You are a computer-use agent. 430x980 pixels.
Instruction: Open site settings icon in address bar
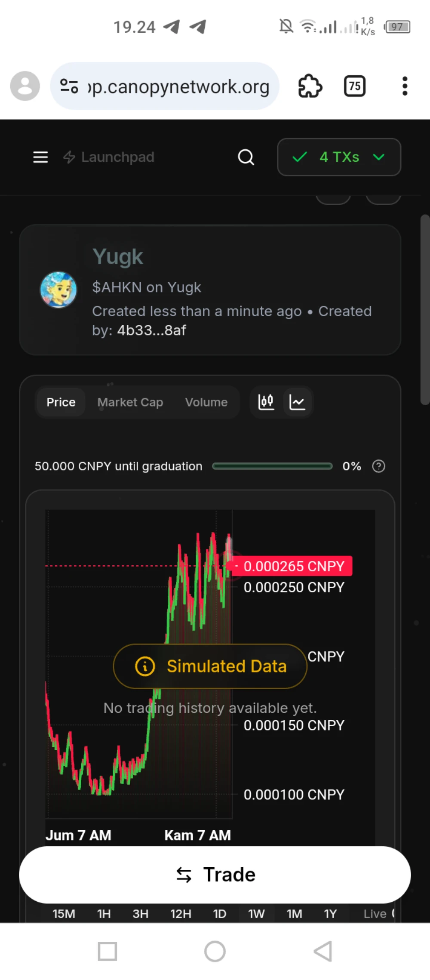point(69,86)
